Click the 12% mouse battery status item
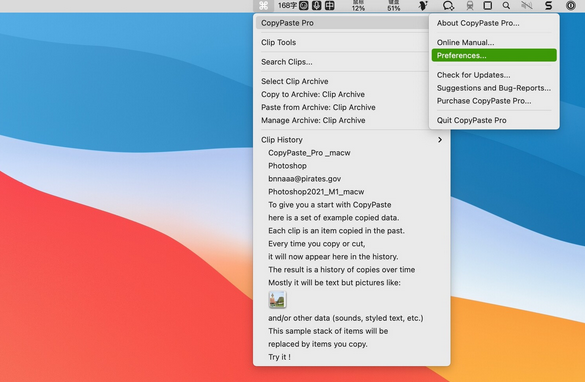The height and width of the screenshot is (382, 585). (x=358, y=6)
